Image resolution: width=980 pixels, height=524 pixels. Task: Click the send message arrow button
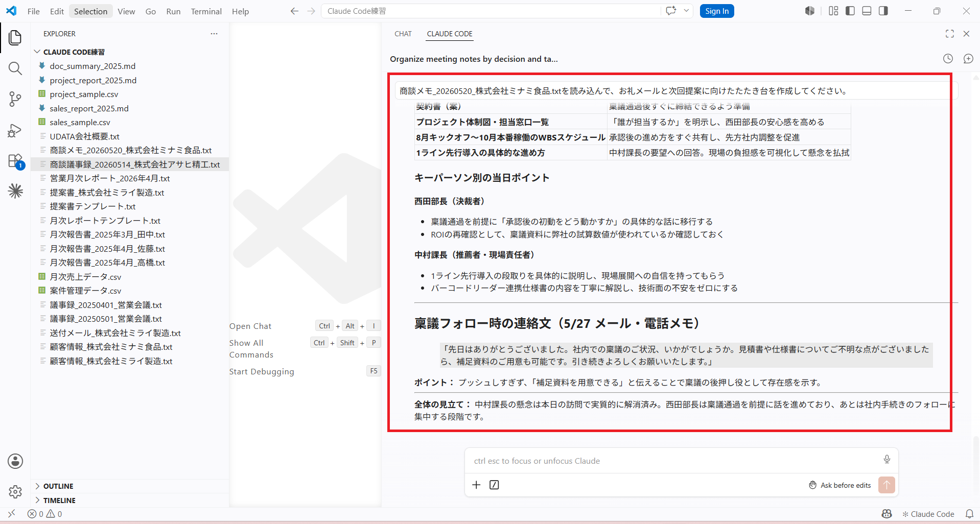pos(886,485)
